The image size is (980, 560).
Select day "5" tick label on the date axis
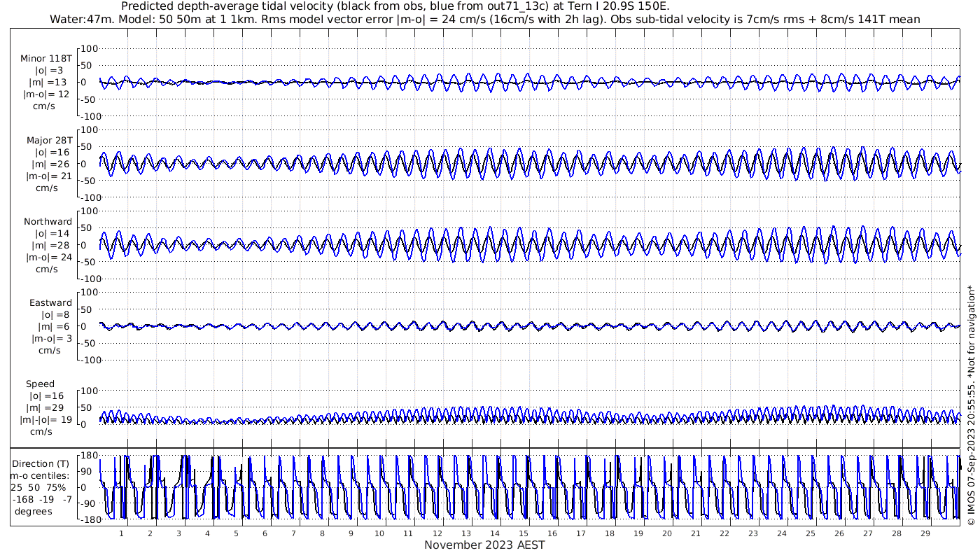236,533
